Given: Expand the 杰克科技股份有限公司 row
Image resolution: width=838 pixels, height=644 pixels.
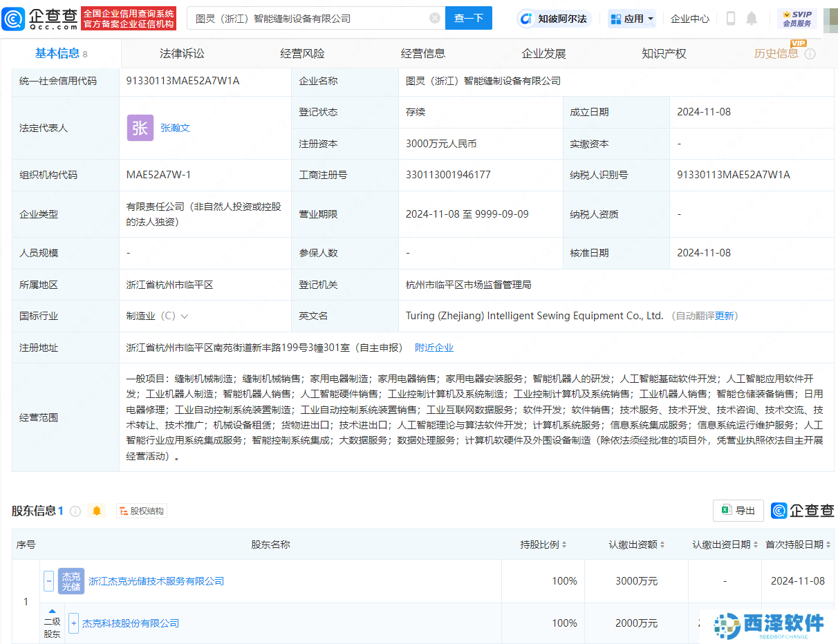Looking at the screenshot, I should click(73, 623).
